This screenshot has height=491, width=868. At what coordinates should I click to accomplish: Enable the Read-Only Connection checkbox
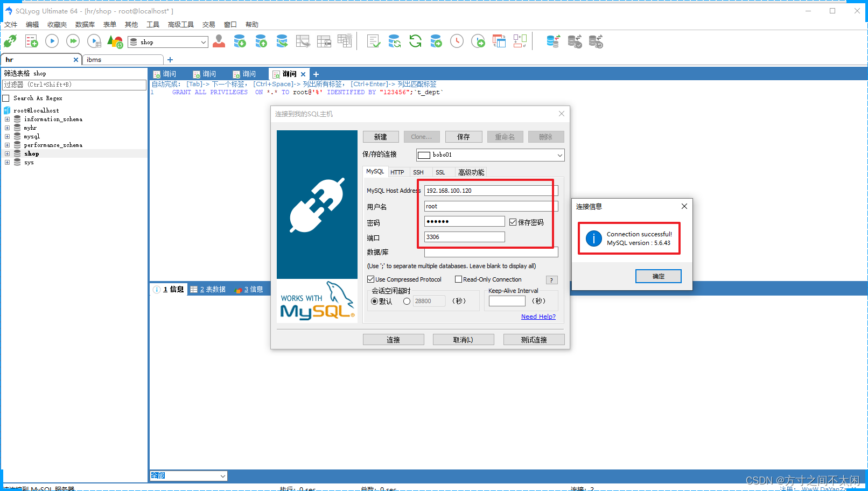(458, 279)
